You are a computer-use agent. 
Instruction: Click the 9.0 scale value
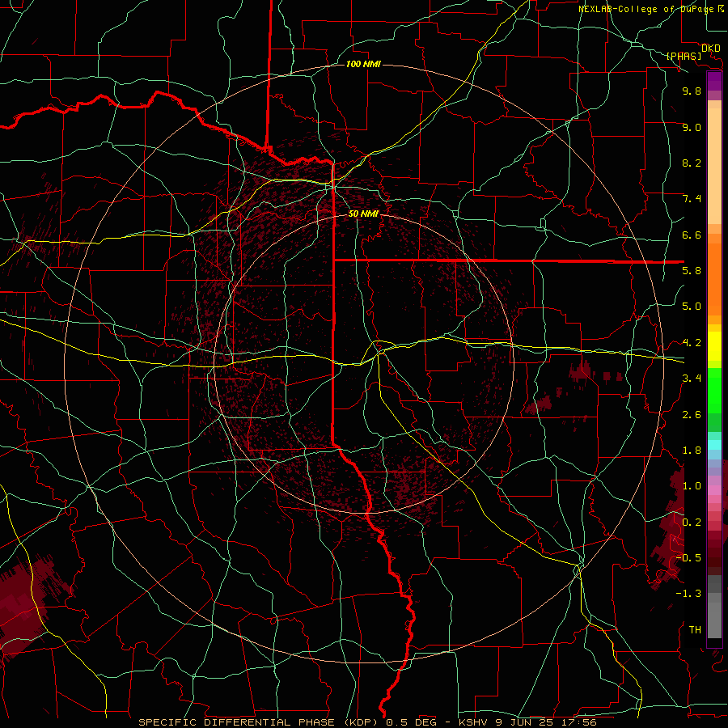pyautogui.click(x=692, y=127)
